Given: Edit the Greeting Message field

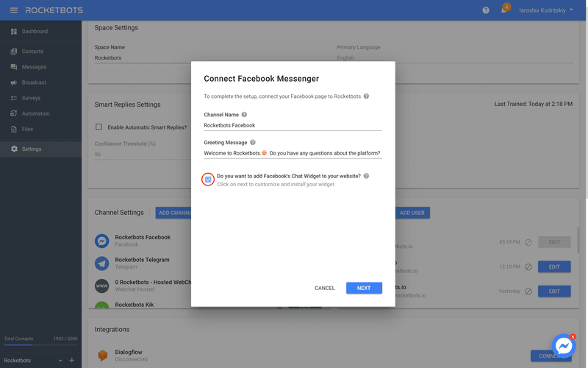Looking at the screenshot, I should click(293, 153).
